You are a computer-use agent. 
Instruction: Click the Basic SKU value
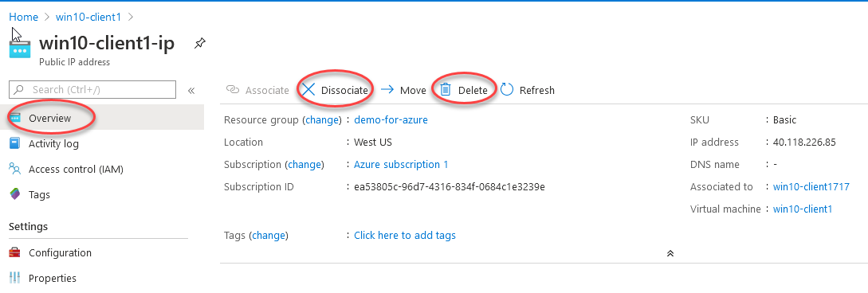(785, 119)
